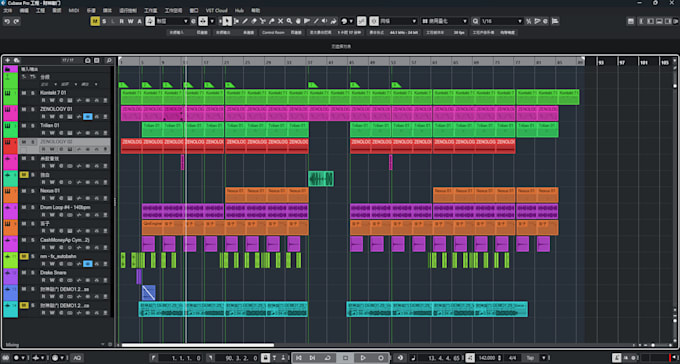Toggle the yellow global Mute M button

95,21
